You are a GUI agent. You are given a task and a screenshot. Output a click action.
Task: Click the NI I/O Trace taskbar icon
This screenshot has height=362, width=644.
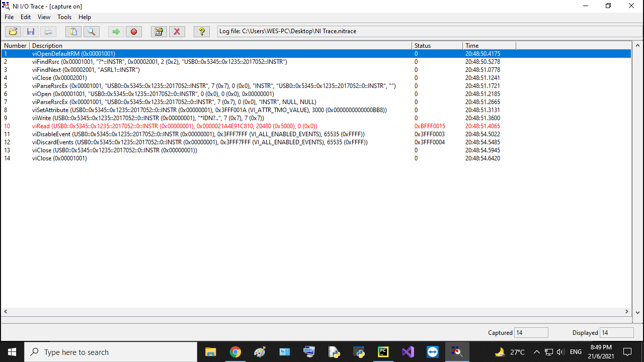click(x=457, y=352)
